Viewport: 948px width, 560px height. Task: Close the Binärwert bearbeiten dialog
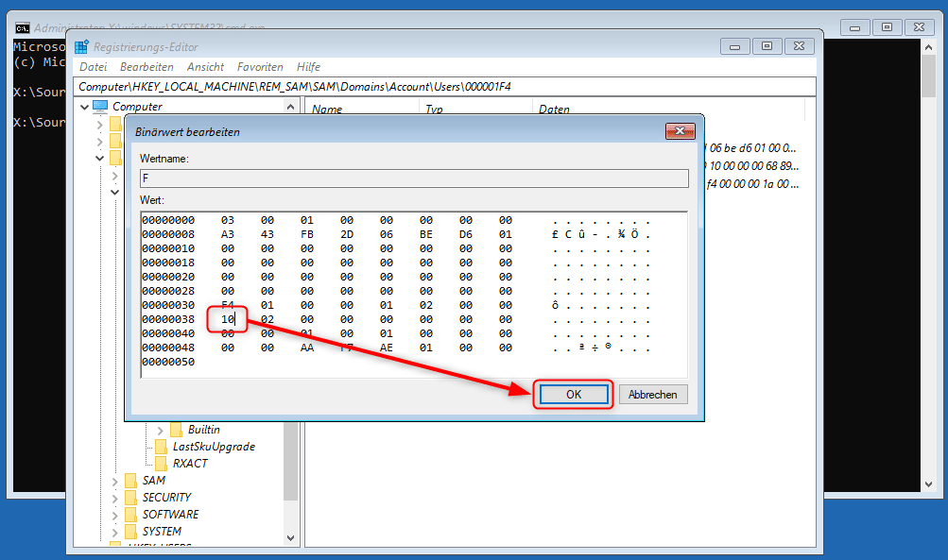[x=681, y=131]
